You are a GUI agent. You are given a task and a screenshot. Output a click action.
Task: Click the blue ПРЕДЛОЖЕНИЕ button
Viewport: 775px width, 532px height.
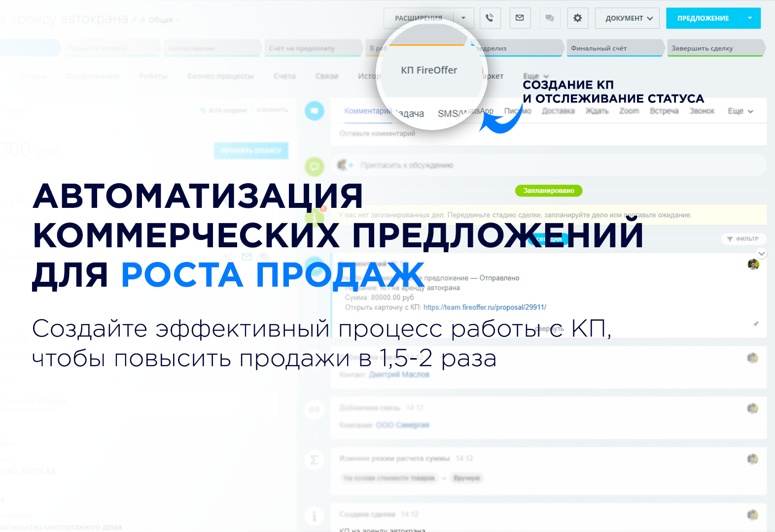703,18
